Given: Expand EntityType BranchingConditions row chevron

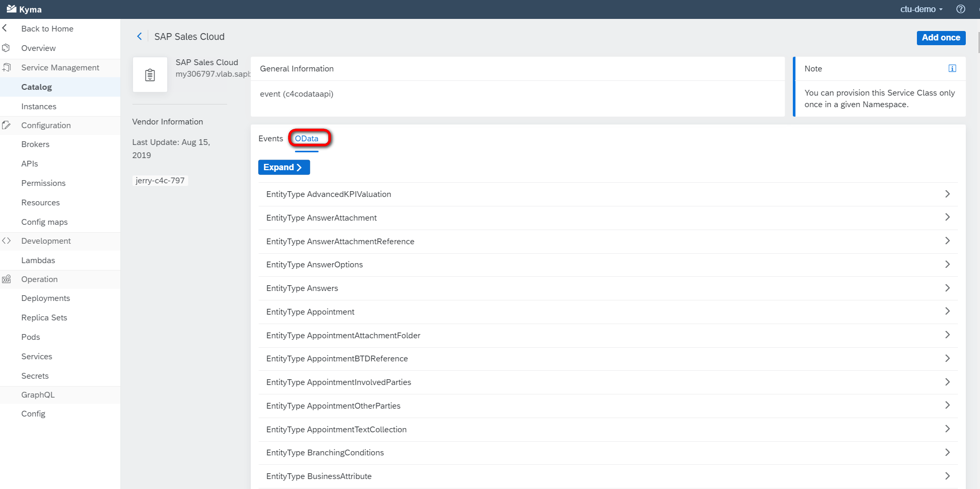Looking at the screenshot, I should [947, 453].
